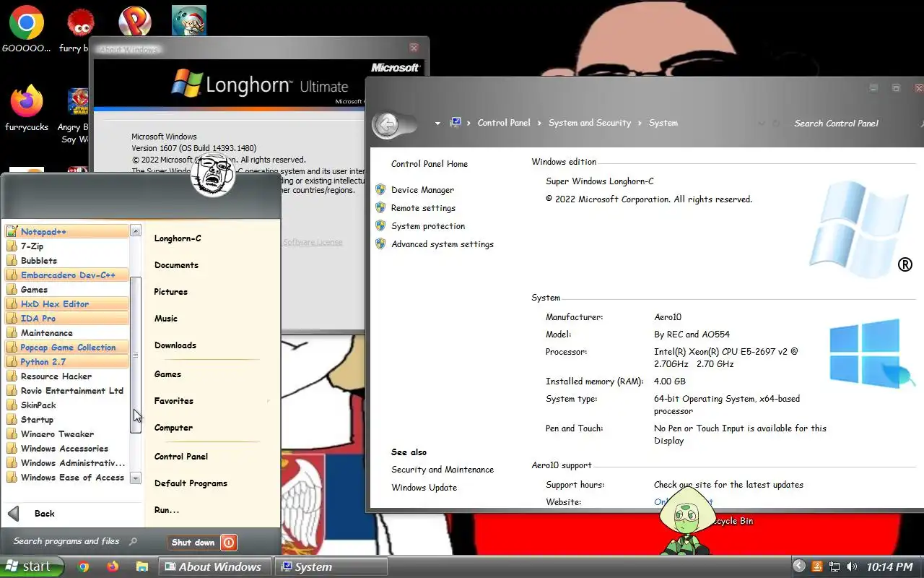Screen dimensions: 924x578
Task: Open HxD Hex Editor folder
Action: [66, 303]
